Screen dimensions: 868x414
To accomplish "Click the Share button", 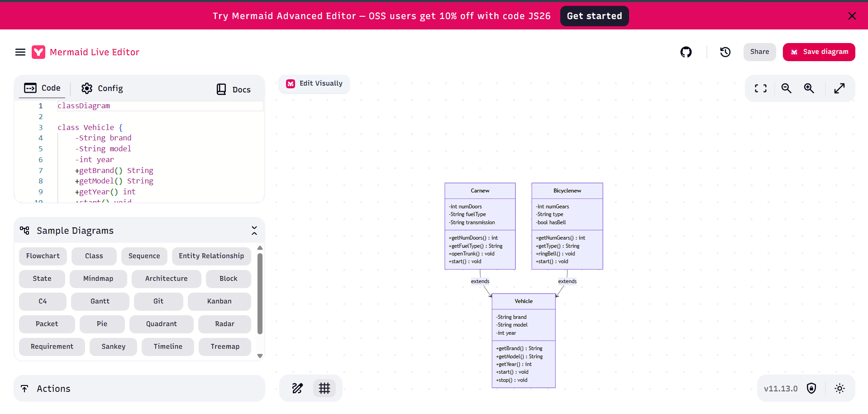I will [759, 52].
